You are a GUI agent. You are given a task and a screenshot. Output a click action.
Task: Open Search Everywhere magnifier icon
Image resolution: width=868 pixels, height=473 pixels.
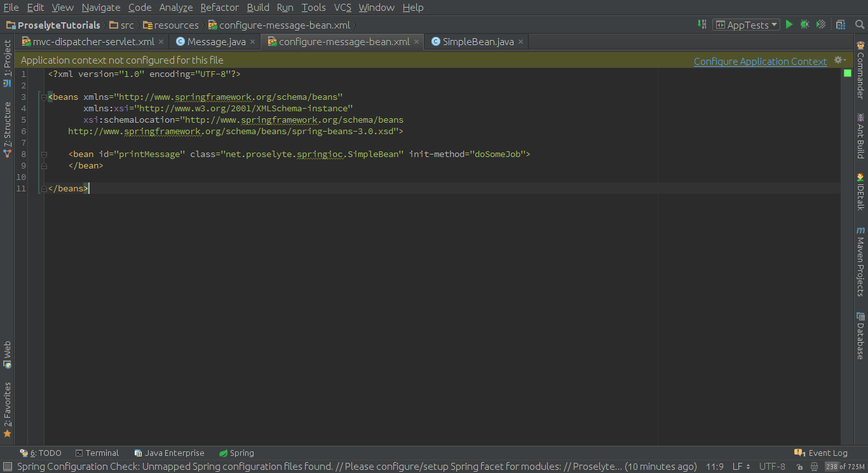860,25
